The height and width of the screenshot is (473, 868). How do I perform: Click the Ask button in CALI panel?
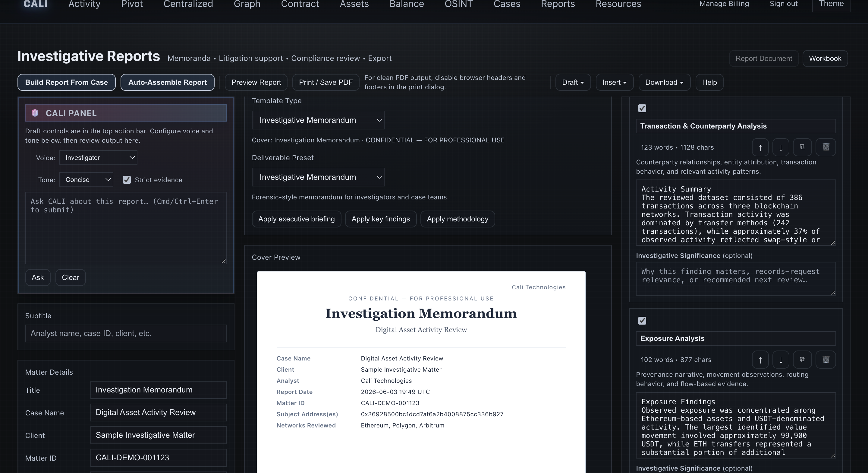pos(38,277)
